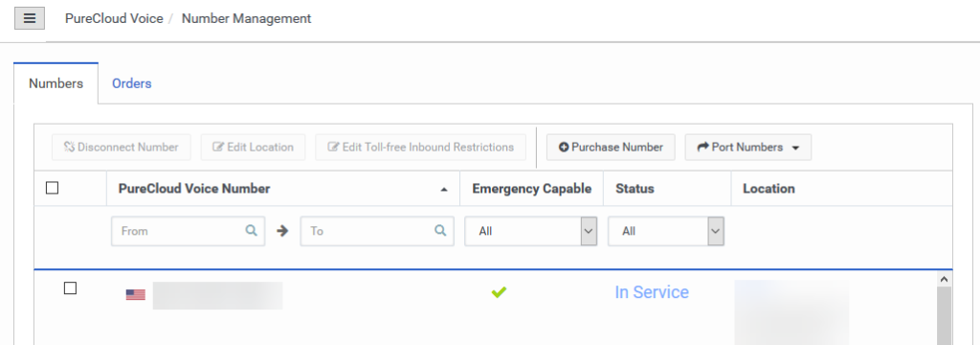The width and height of the screenshot is (980, 345).
Task: Open the In Service status link
Action: point(652,292)
